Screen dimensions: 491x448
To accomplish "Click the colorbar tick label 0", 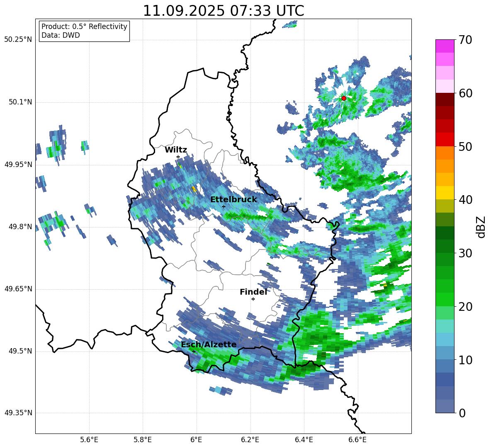I will [462, 413].
